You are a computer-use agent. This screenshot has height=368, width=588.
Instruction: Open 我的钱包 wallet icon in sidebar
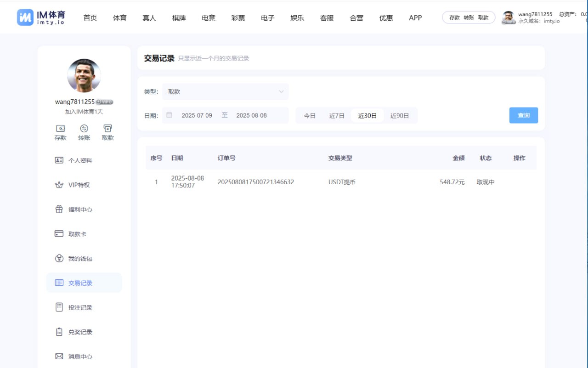[59, 258]
